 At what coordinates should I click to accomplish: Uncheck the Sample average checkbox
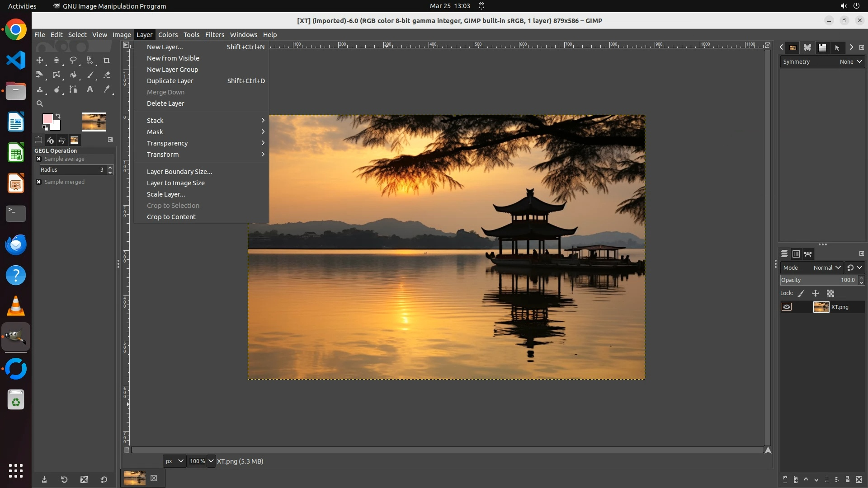pyautogui.click(x=39, y=159)
